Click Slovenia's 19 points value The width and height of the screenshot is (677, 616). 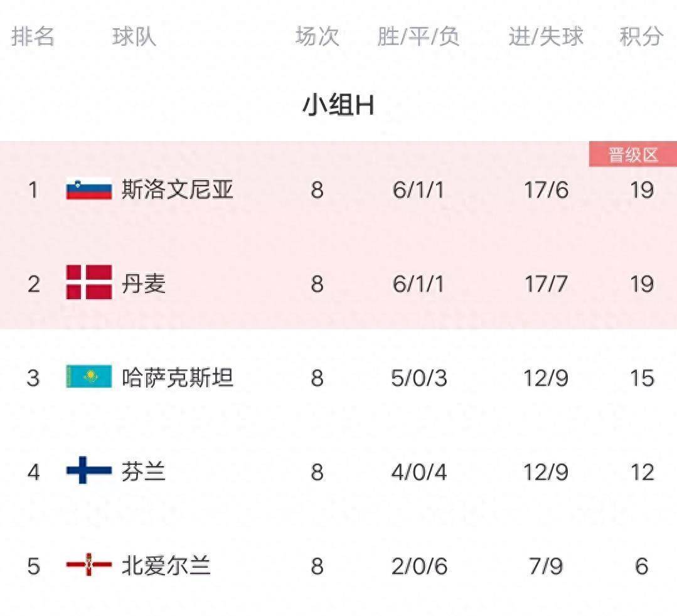(641, 189)
